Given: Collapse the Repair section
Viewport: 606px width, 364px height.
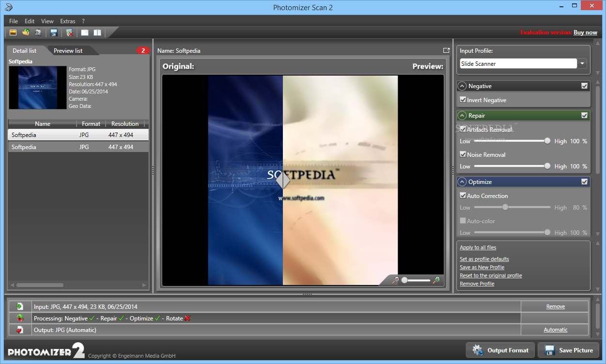Looking at the screenshot, I should [x=462, y=116].
